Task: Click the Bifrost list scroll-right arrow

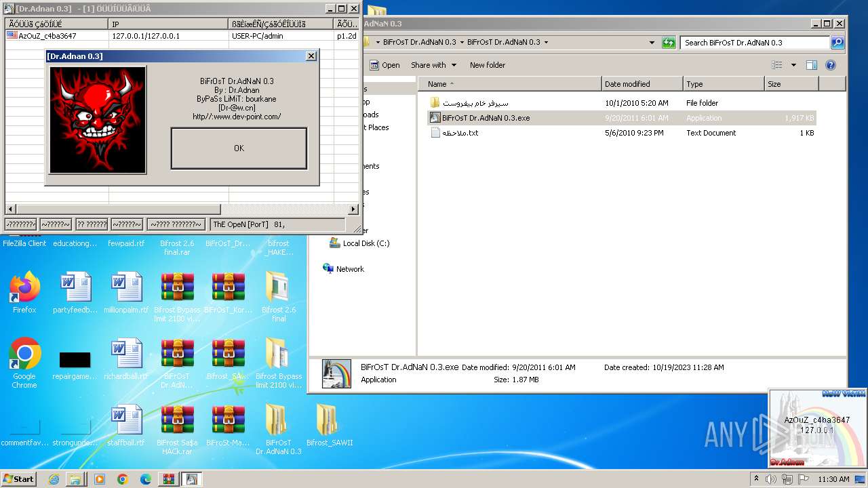Action: 353,209
